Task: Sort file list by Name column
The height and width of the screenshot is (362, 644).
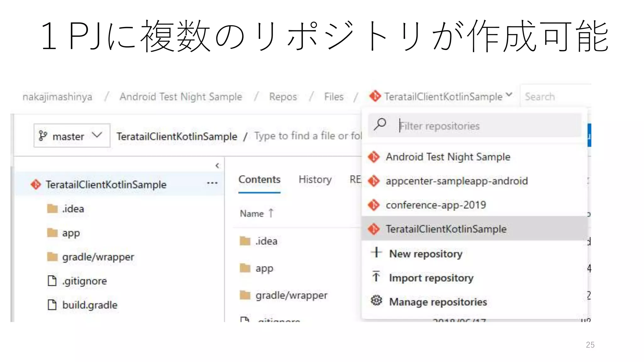Action: (x=252, y=214)
